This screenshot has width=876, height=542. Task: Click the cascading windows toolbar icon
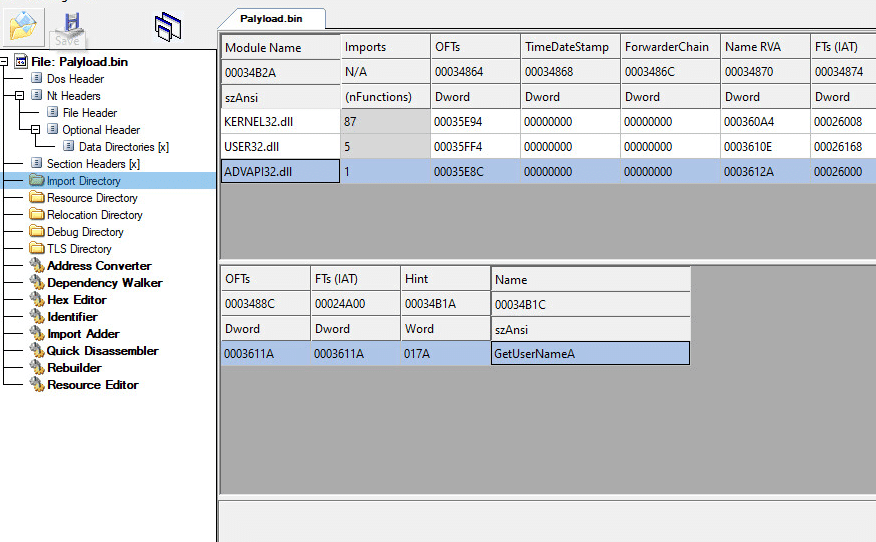(168, 27)
